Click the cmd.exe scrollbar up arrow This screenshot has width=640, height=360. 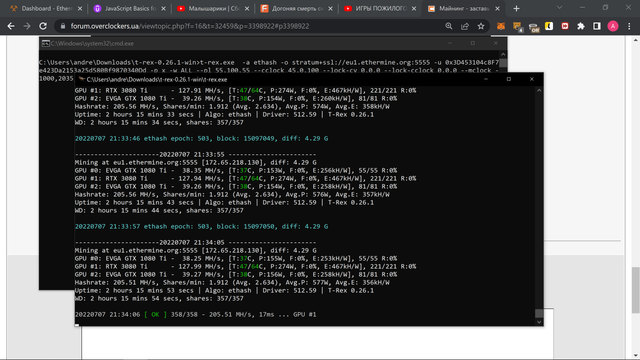(x=503, y=54)
